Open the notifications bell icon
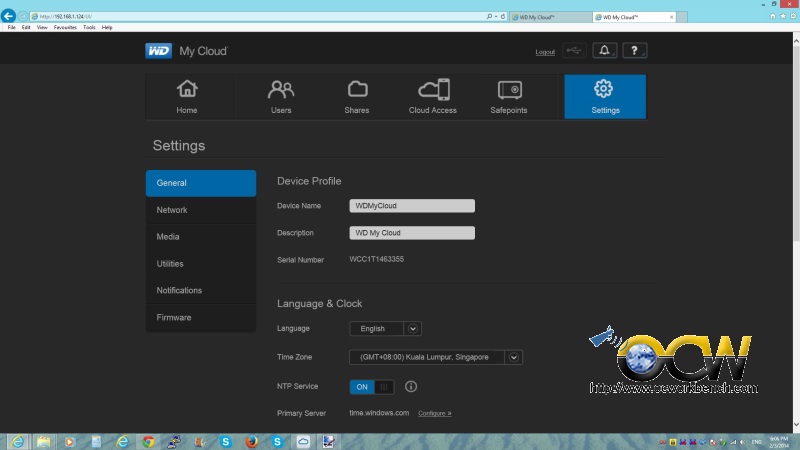Screen dimensions: 800x450 point(605,51)
